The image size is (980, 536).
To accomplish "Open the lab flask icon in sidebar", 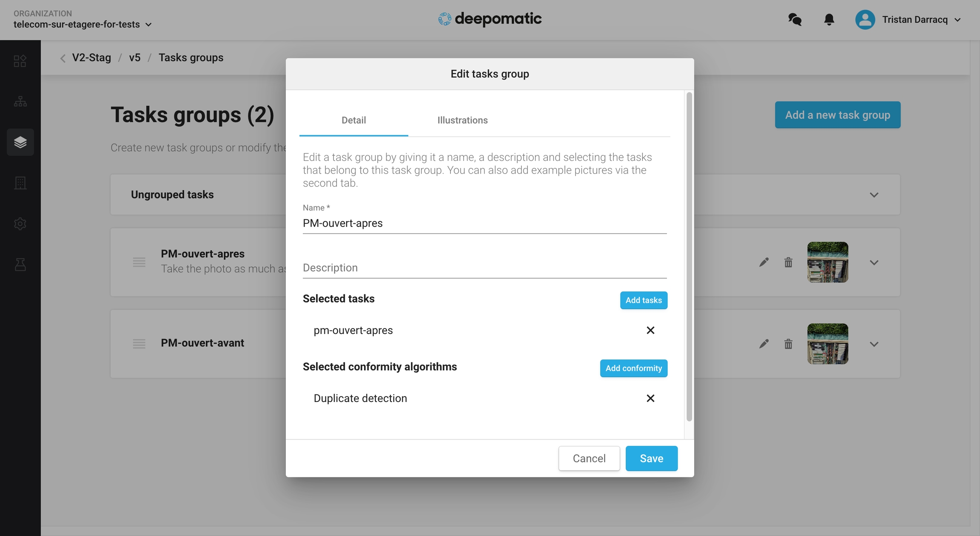I will point(20,265).
